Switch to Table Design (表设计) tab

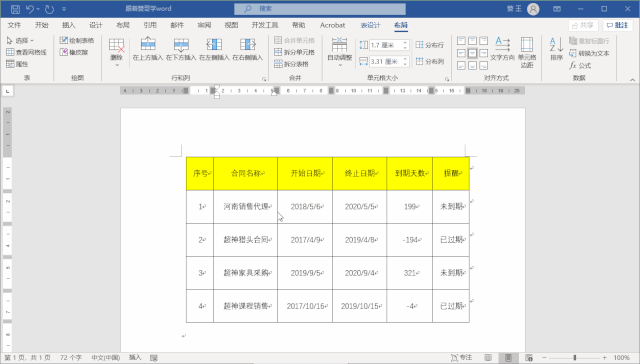370,25
